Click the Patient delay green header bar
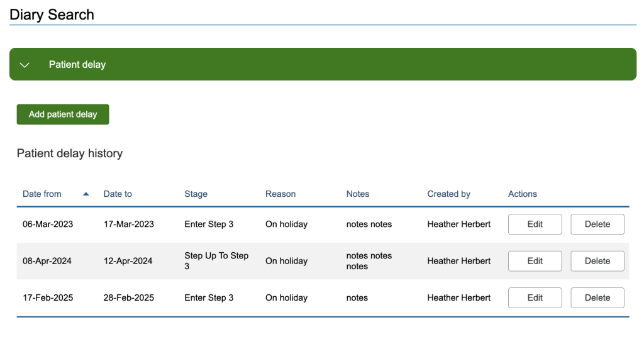Screen dimensions: 644x344 323,65
